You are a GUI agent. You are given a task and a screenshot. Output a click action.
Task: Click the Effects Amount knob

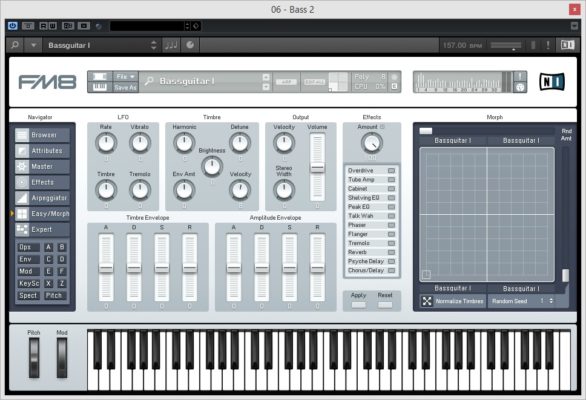[372, 143]
